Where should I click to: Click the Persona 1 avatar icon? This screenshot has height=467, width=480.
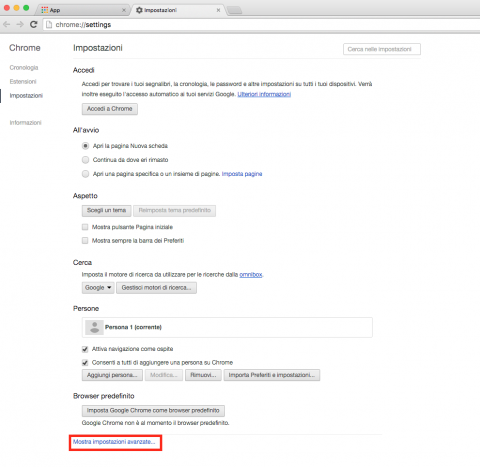tap(94, 327)
